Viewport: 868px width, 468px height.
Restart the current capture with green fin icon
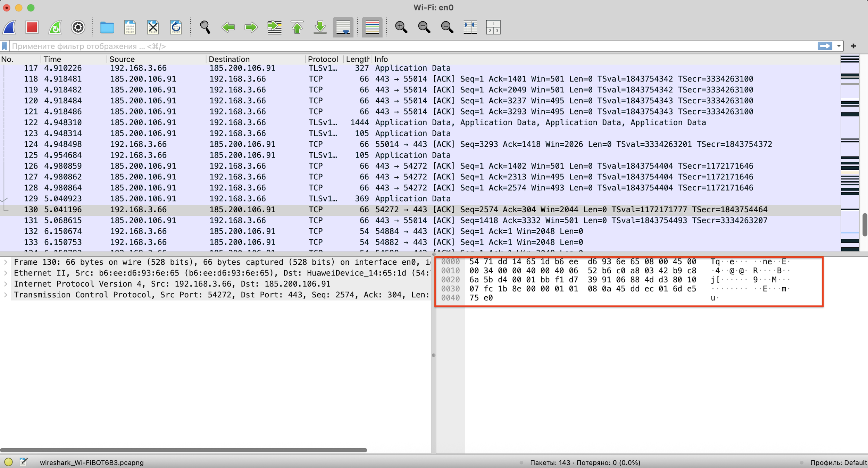[x=55, y=27]
